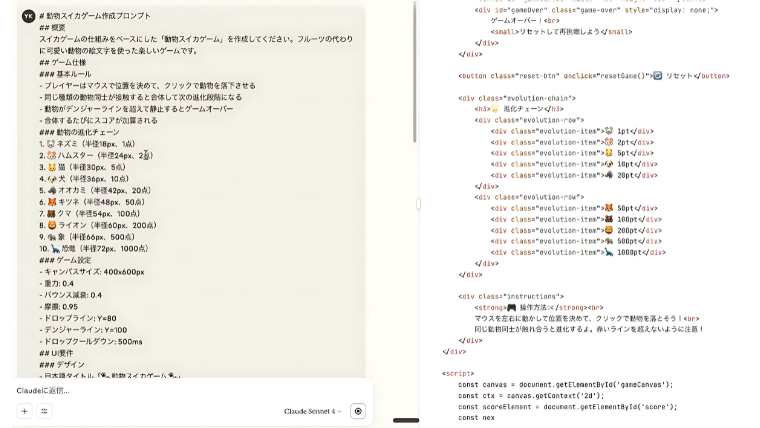Image resolution: width=760 pixels, height=428 pixels.
Task: Click the wolf emoji beside オオカミ
Action: (51, 190)
